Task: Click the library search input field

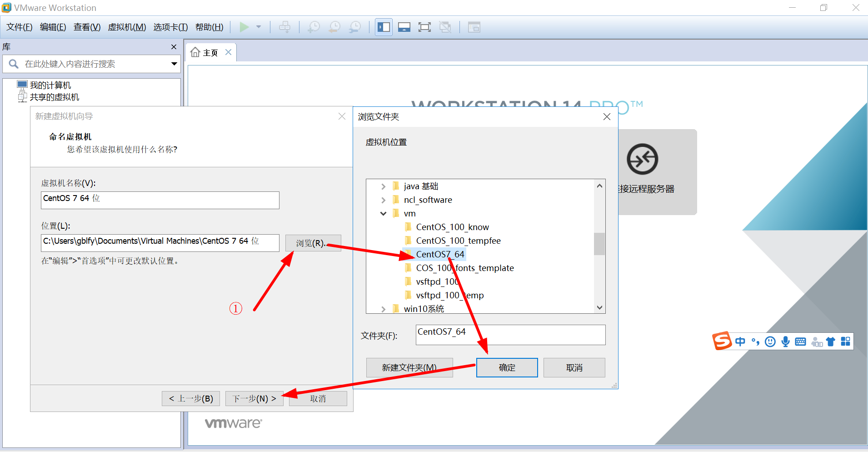Action: point(91,64)
